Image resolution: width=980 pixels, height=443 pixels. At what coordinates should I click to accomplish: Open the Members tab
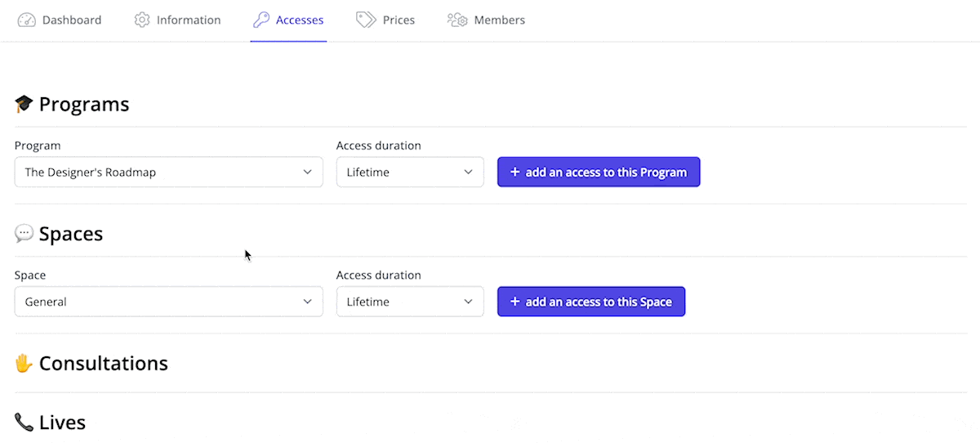tap(486, 20)
